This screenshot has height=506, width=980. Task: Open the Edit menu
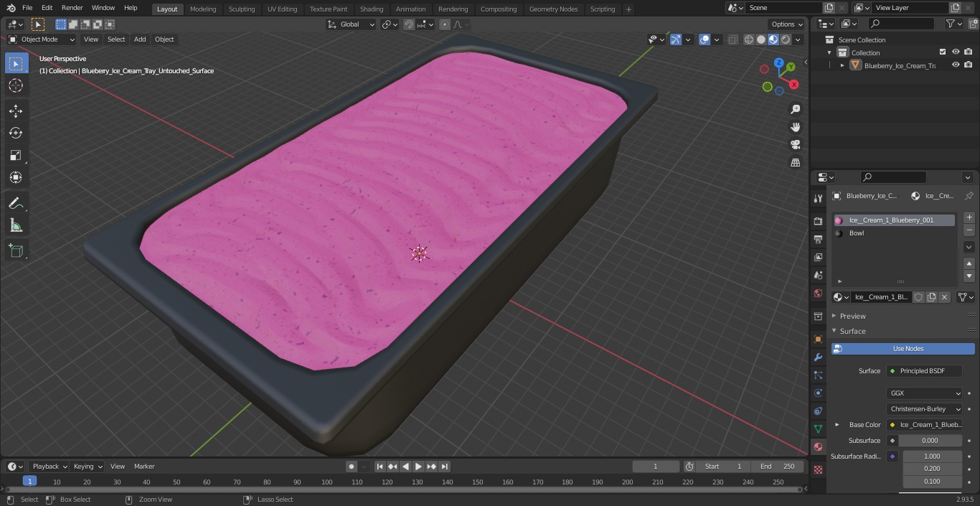(47, 8)
